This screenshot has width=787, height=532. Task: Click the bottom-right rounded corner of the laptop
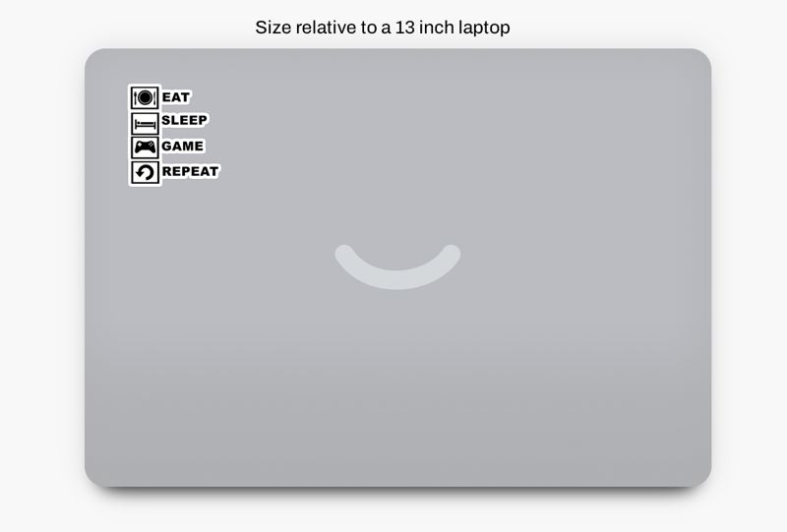(702, 478)
